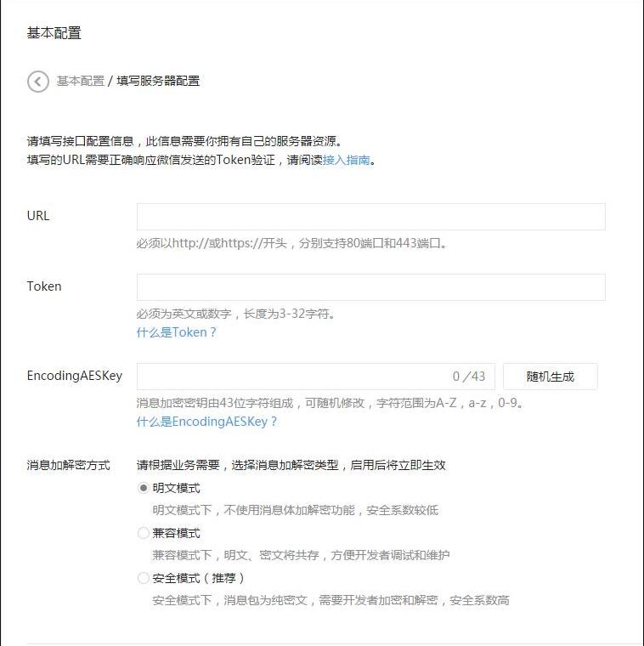The image size is (644, 646).
Task: Click the 兼容模式 option label
Action: [176, 533]
